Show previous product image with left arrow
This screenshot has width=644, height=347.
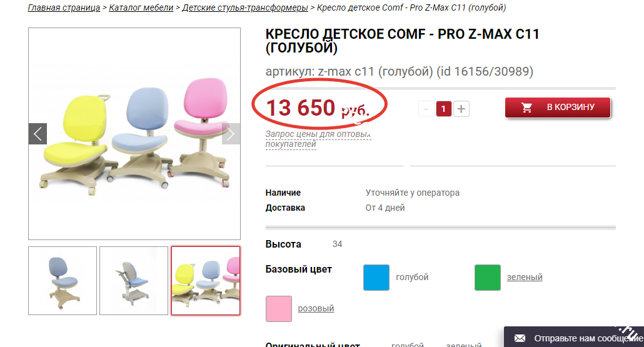tap(38, 134)
